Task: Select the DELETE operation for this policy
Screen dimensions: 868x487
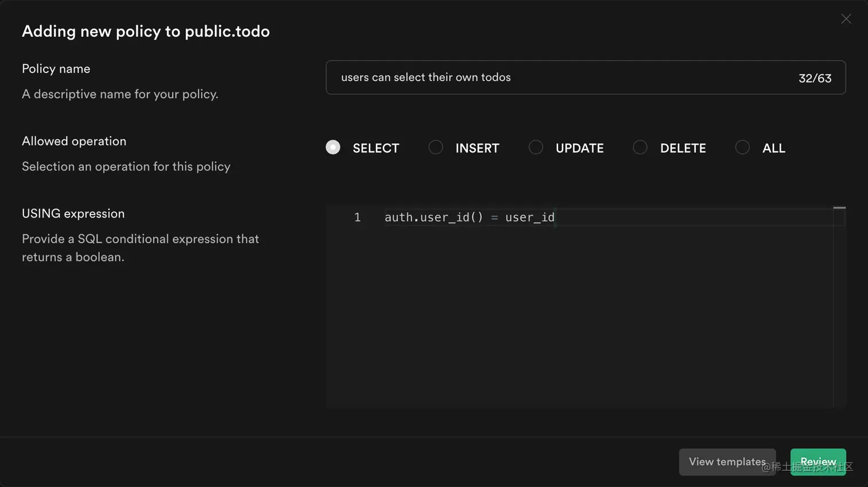Action: pos(640,147)
